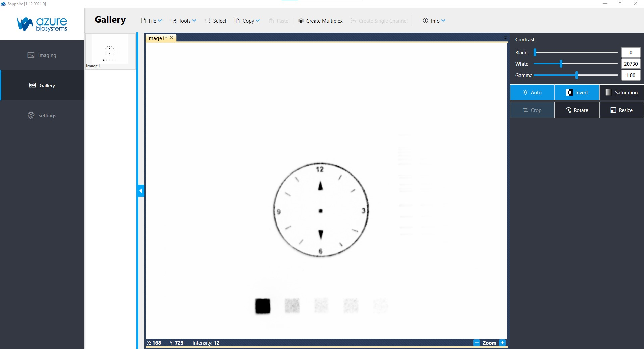
Task: Collapse the thumbnail panel with arrow
Action: point(141,191)
